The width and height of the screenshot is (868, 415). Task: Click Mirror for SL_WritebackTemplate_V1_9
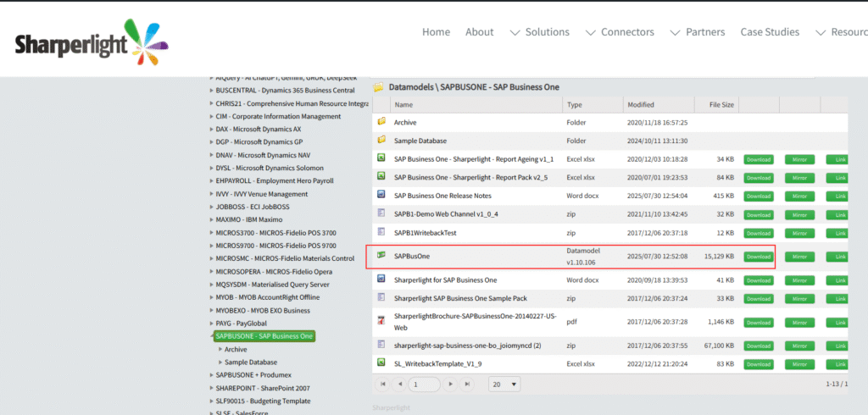[x=800, y=364]
